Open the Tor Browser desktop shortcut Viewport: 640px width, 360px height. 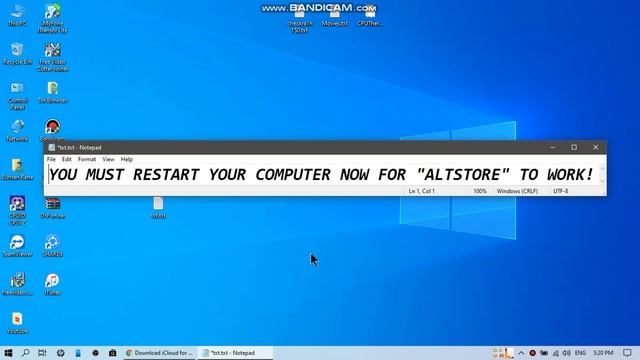click(x=53, y=92)
